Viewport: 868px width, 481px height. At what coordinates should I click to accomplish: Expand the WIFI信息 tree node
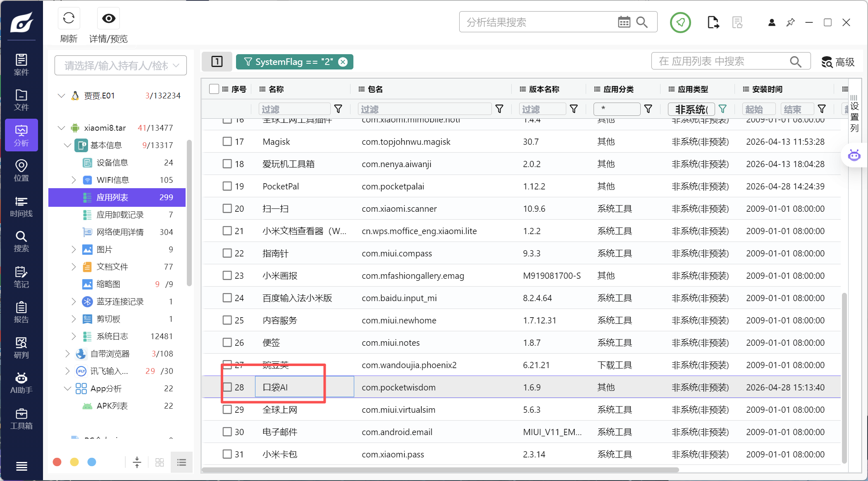[74, 180]
